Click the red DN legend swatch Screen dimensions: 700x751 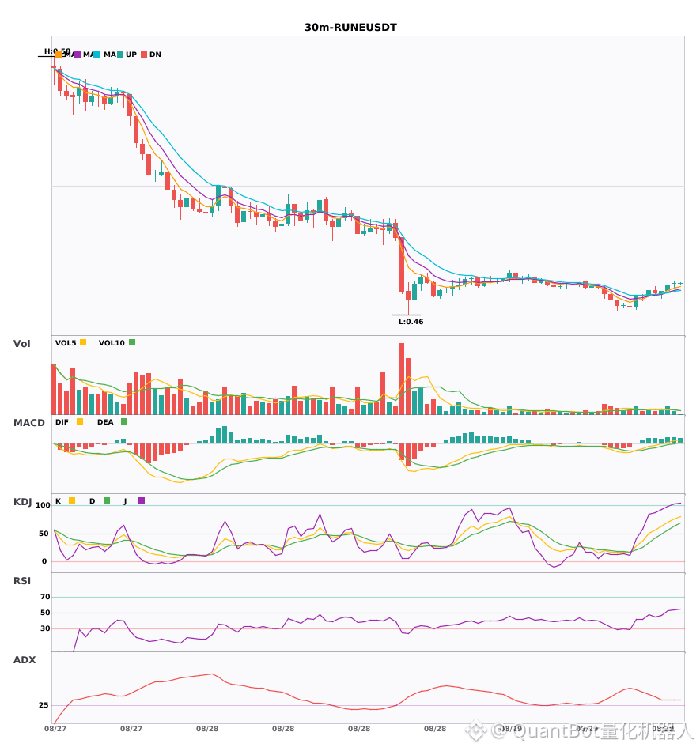pos(144,55)
